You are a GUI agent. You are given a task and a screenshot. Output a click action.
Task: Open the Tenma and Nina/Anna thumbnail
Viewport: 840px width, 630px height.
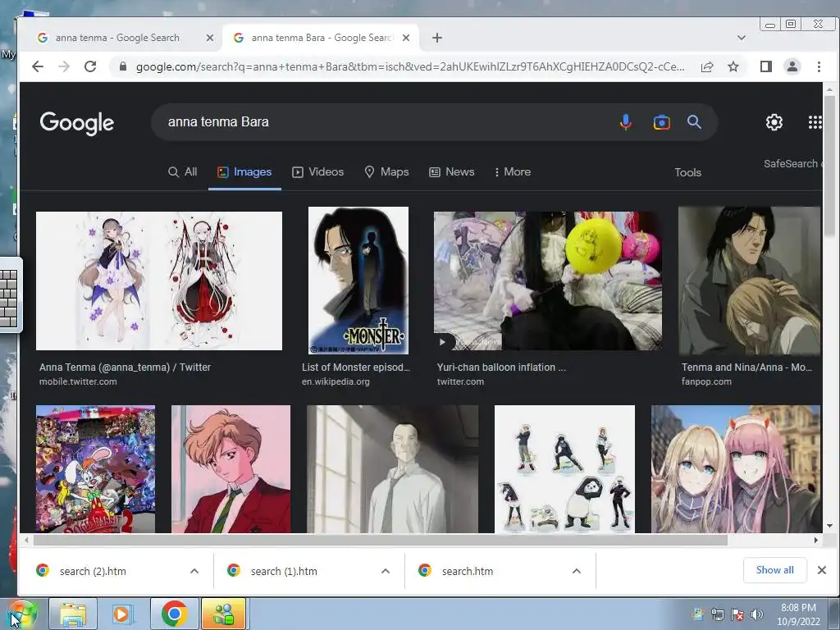[750, 281]
